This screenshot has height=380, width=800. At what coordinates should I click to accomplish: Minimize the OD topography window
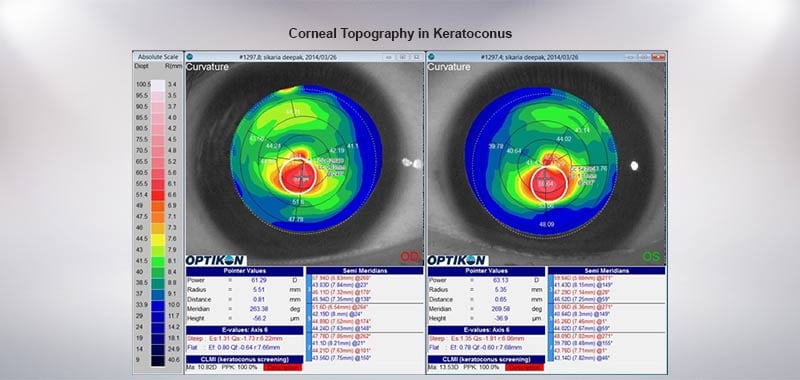(x=390, y=57)
